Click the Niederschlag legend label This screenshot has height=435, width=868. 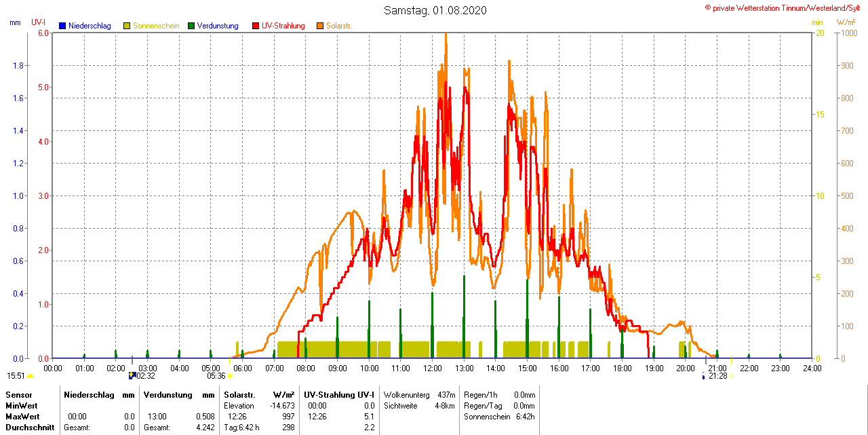90,26
